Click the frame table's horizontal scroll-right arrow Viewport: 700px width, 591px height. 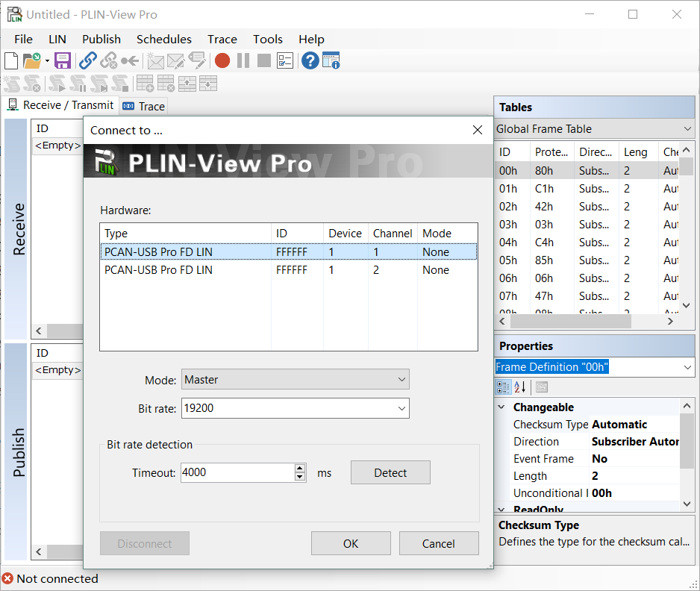click(669, 322)
